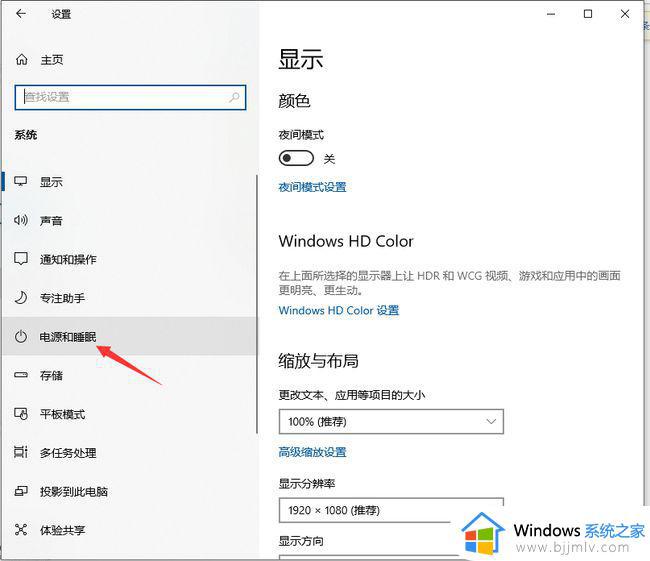
Task: Click the search magnifier icon
Action: coord(234,97)
